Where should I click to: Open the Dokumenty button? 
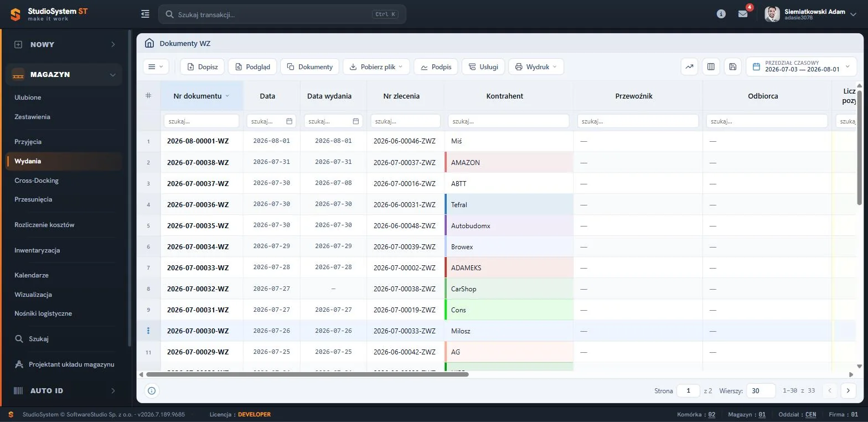coord(309,66)
